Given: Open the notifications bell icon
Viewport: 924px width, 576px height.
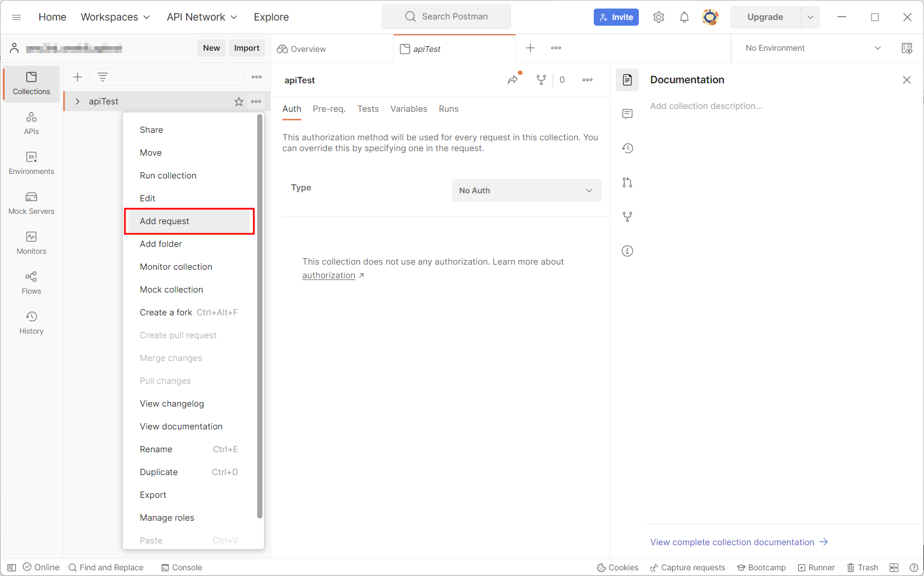Looking at the screenshot, I should click(684, 17).
